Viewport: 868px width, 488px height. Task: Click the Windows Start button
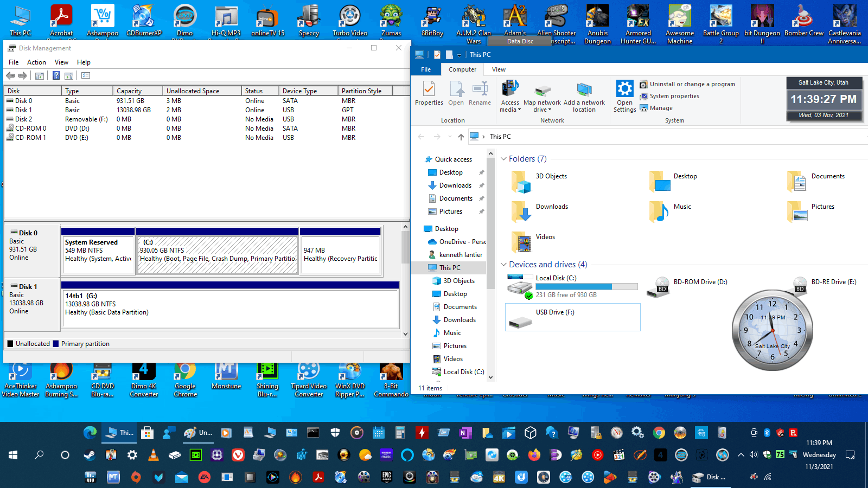click(x=13, y=455)
